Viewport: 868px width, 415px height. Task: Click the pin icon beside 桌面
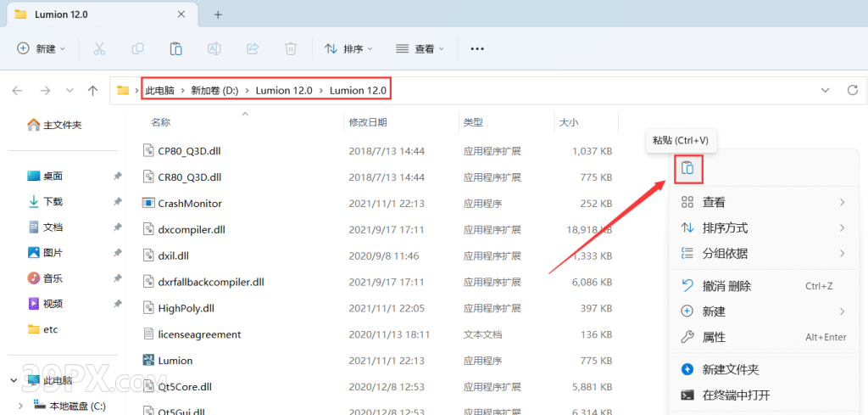117,177
